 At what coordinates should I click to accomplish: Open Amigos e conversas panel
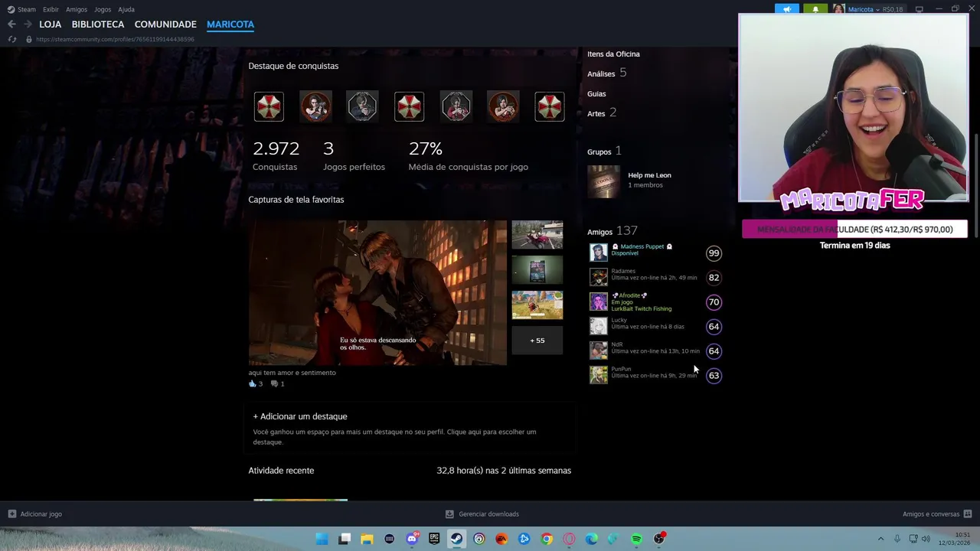pyautogui.click(x=937, y=514)
